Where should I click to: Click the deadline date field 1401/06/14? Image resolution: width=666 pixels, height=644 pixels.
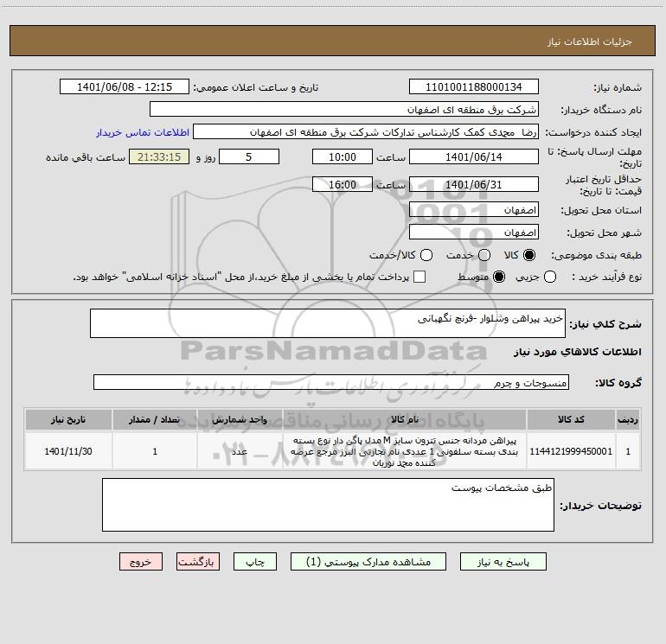click(x=474, y=156)
